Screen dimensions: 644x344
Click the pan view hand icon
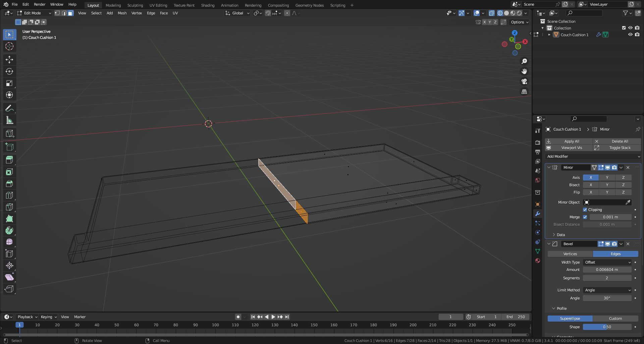point(524,71)
